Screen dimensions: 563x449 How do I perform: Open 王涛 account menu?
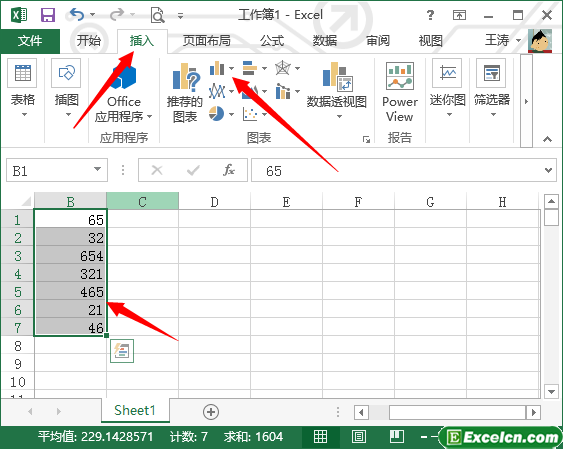[x=503, y=40]
